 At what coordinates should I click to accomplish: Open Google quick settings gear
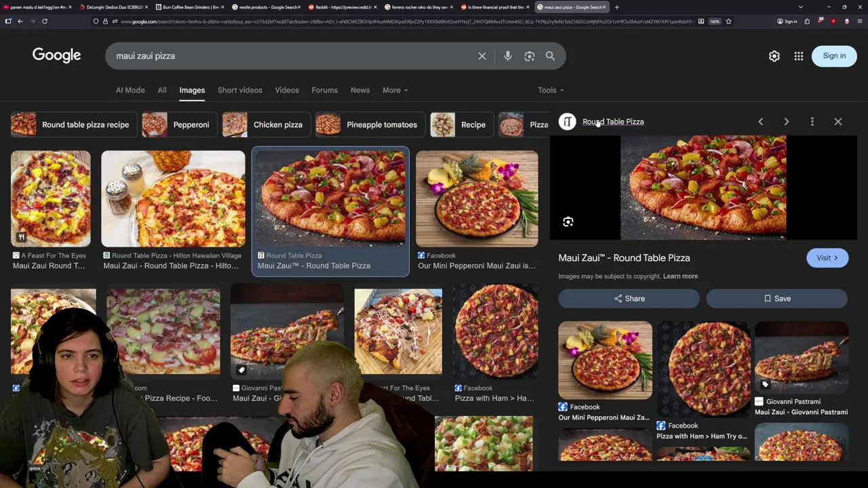coord(774,56)
